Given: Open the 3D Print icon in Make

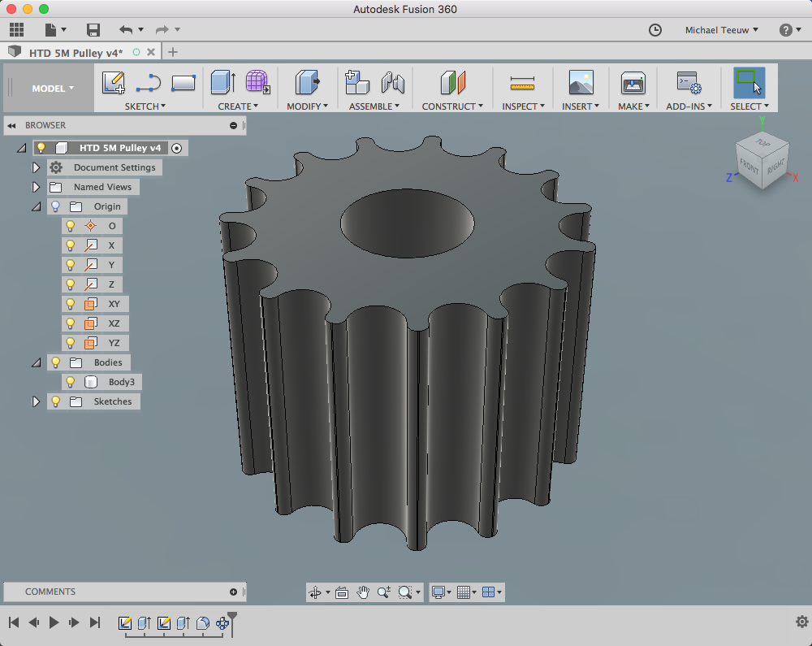Looking at the screenshot, I should [x=633, y=83].
